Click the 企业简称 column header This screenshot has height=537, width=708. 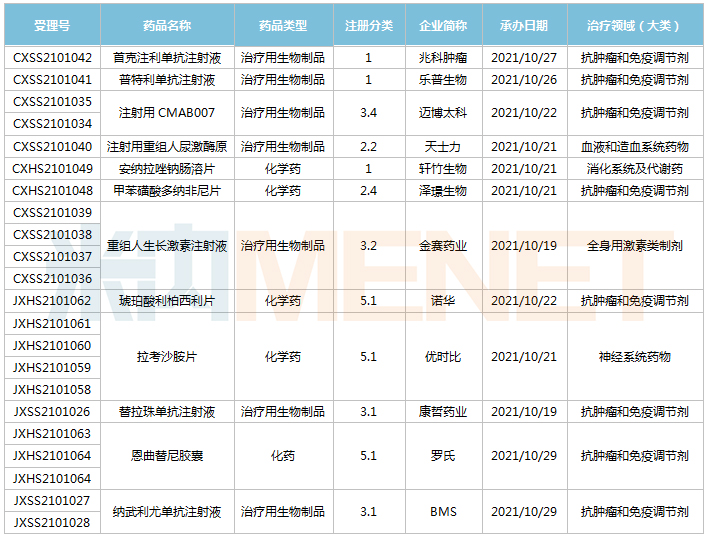click(x=444, y=25)
